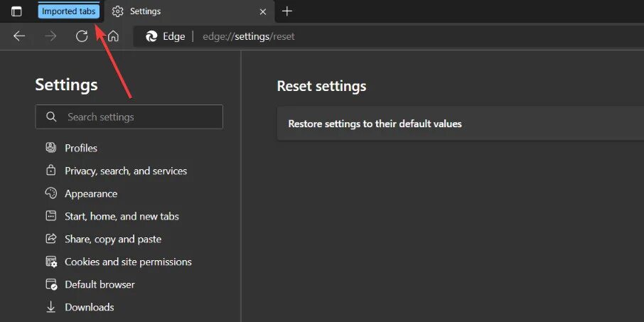The height and width of the screenshot is (322, 644).
Task: Click the Back navigation arrow
Action: [19, 36]
